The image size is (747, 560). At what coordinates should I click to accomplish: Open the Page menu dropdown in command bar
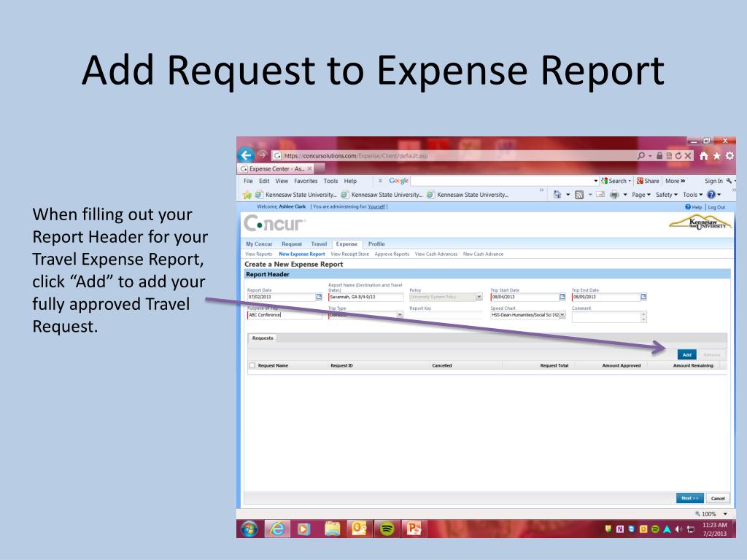pyautogui.click(x=640, y=194)
